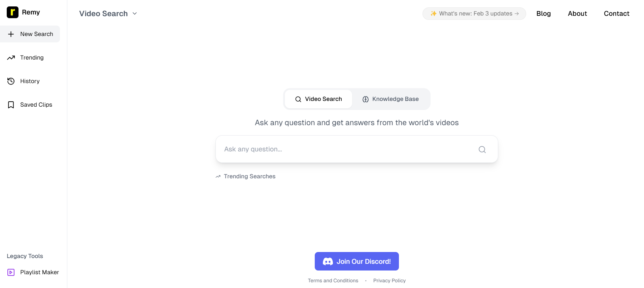This screenshot has width=644, height=288.
Task: Click the brain icon beside Knowledge Base
Action: coord(365,99)
